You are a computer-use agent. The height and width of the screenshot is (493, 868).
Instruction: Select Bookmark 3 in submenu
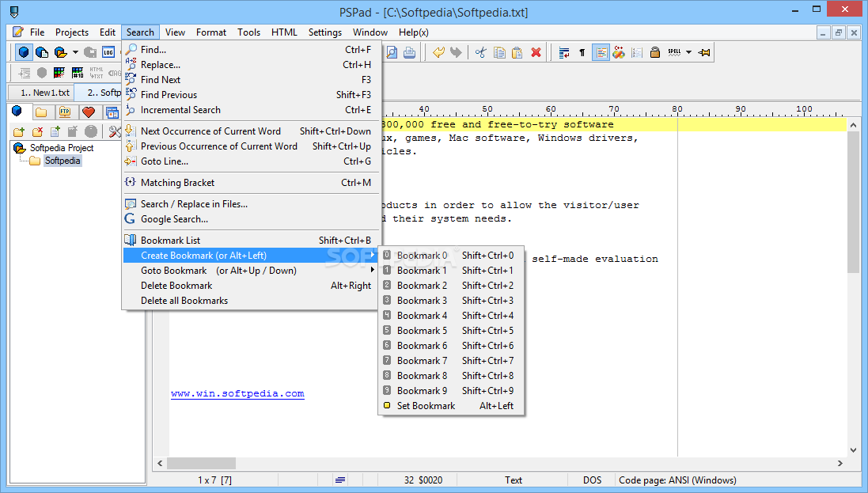(x=450, y=300)
